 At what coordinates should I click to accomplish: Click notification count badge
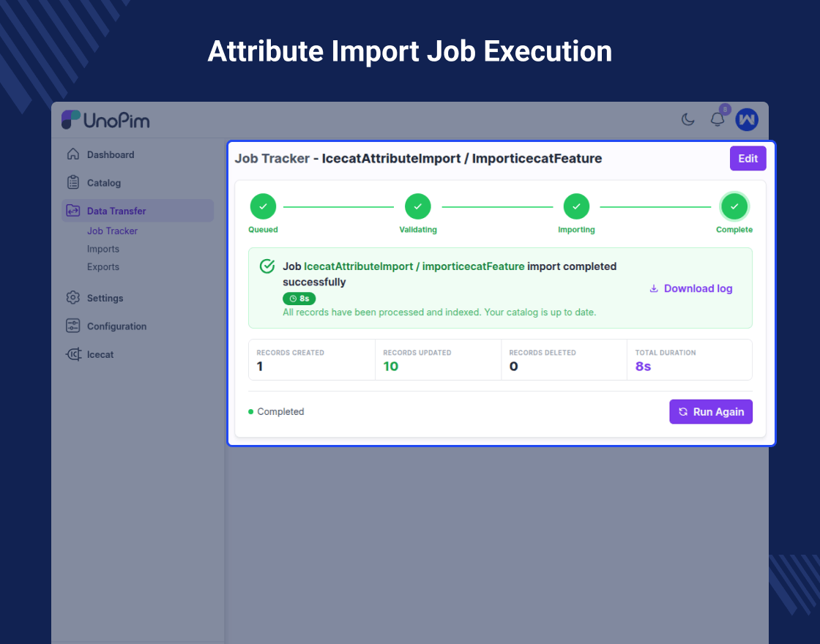point(725,109)
